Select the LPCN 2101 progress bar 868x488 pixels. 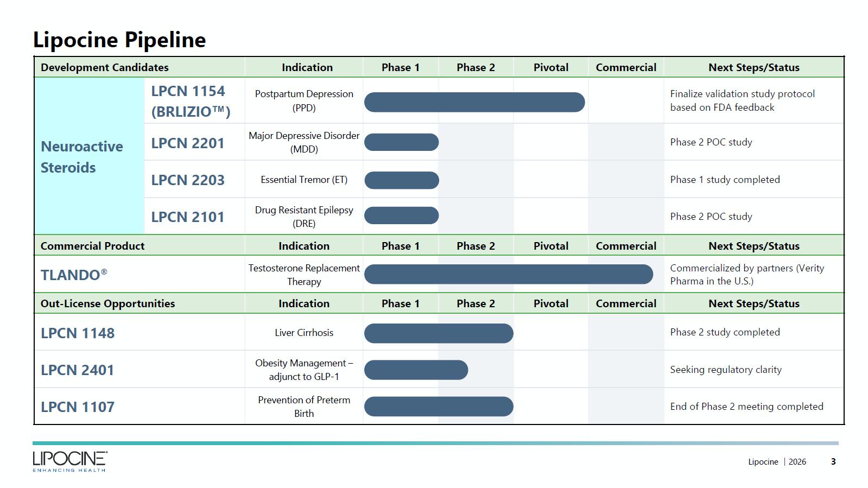[x=402, y=216]
